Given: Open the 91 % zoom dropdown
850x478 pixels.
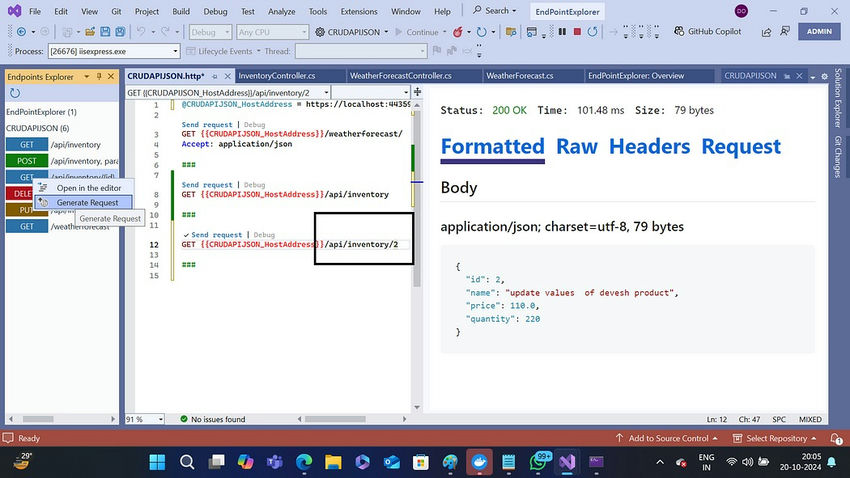Looking at the screenshot, I should point(144,419).
